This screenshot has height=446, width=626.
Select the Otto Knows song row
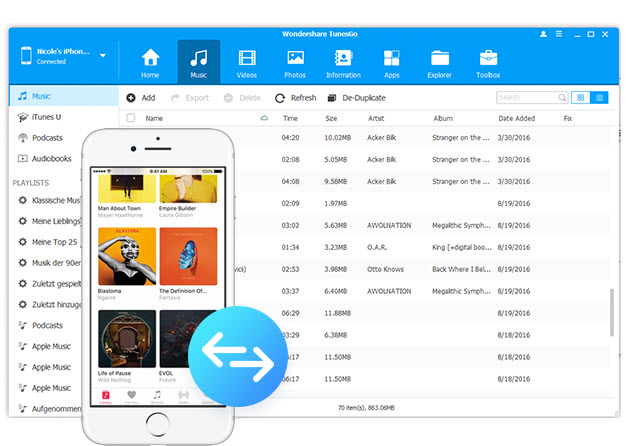[422, 269]
